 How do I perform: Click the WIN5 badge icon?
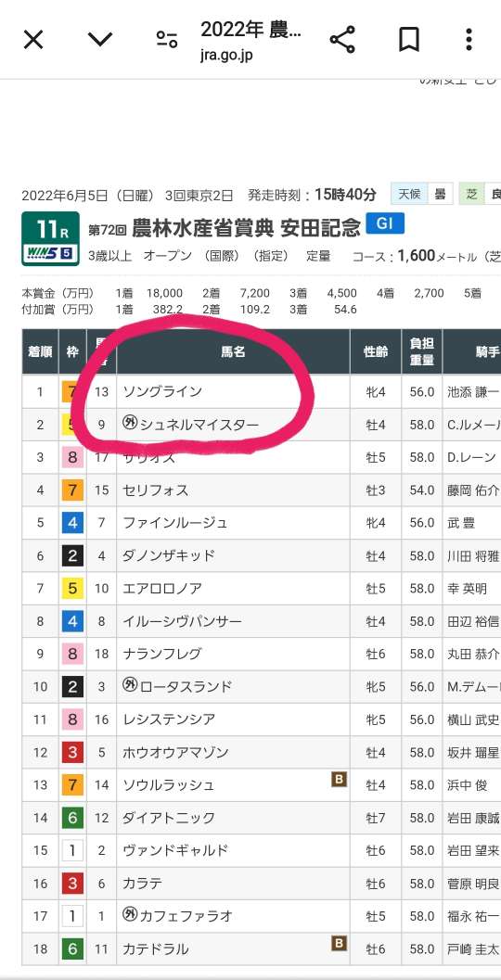click(50, 255)
